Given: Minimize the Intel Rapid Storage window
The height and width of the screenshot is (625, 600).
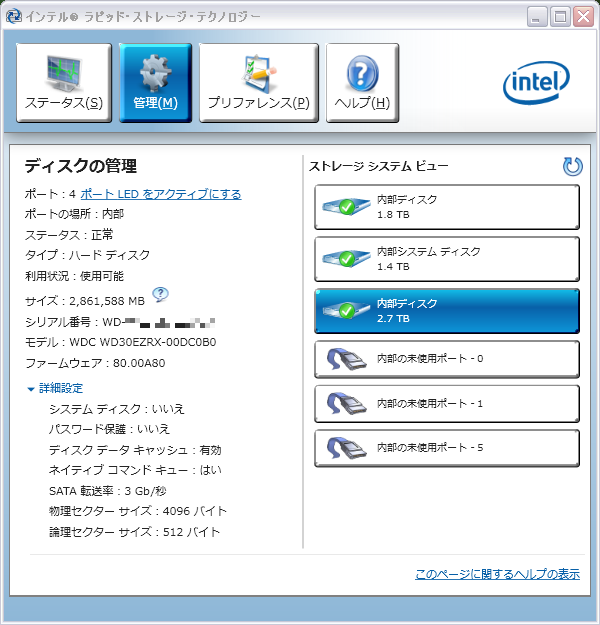Looking at the screenshot, I should (536, 17).
